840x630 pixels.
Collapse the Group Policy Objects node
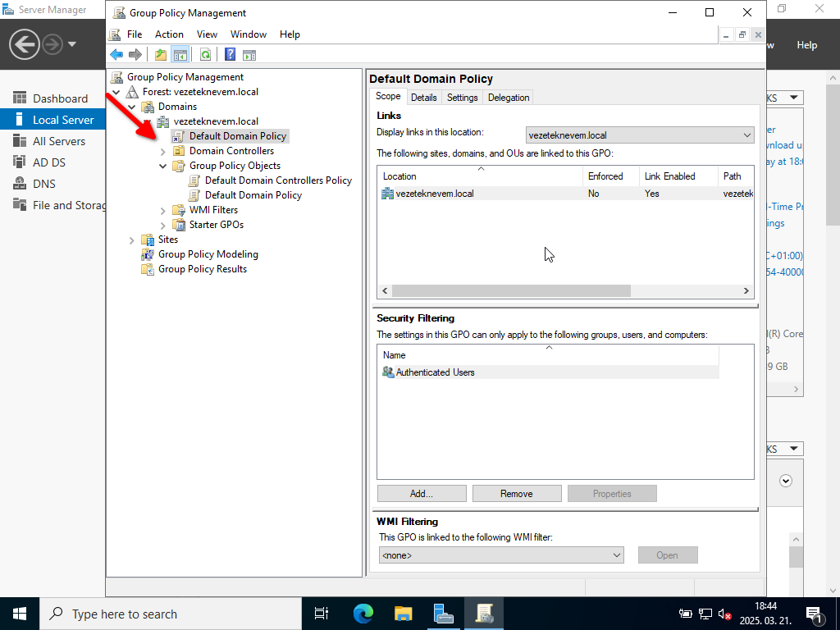163,166
